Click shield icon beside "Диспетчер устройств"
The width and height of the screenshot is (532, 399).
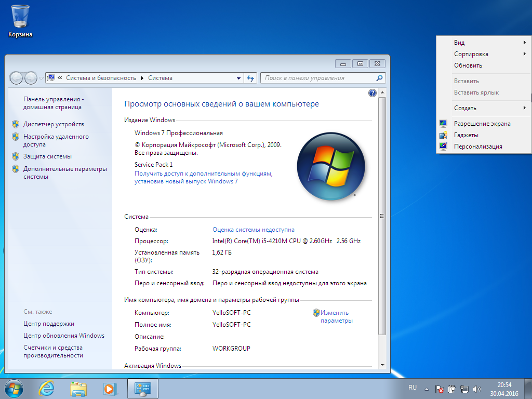(x=16, y=124)
